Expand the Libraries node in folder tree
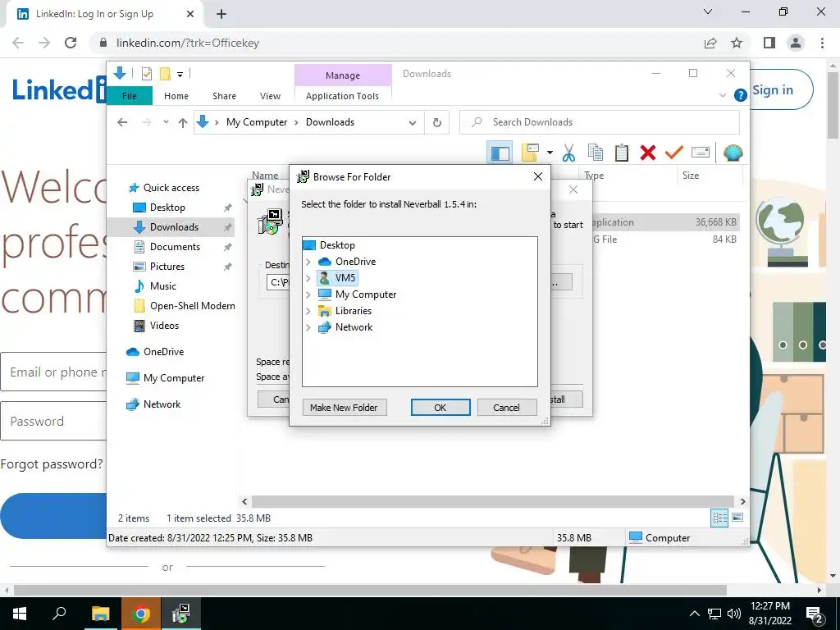This screenshot has height=630, width=840. pyautogui.click(x=308, y=311)
